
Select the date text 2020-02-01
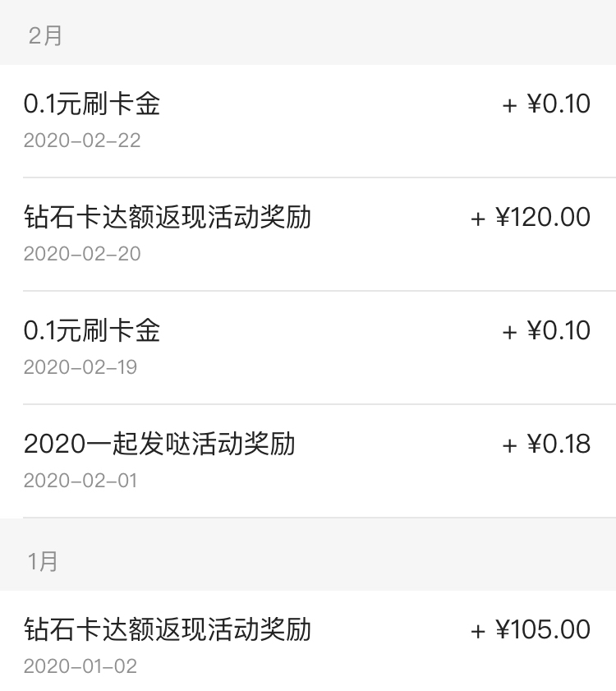pyautogui.click(x=80, y=481)
